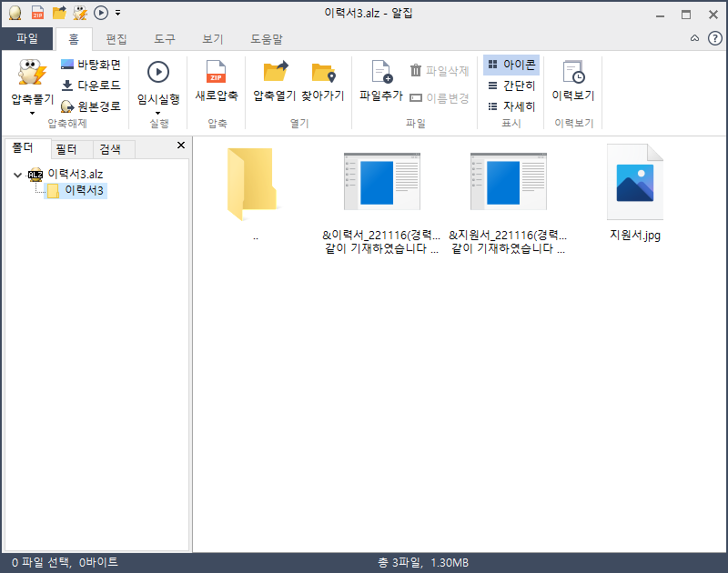Click the '0 파일 선택, 0바이트' status text
Viewport: 728px width, 573px height.
65,562
